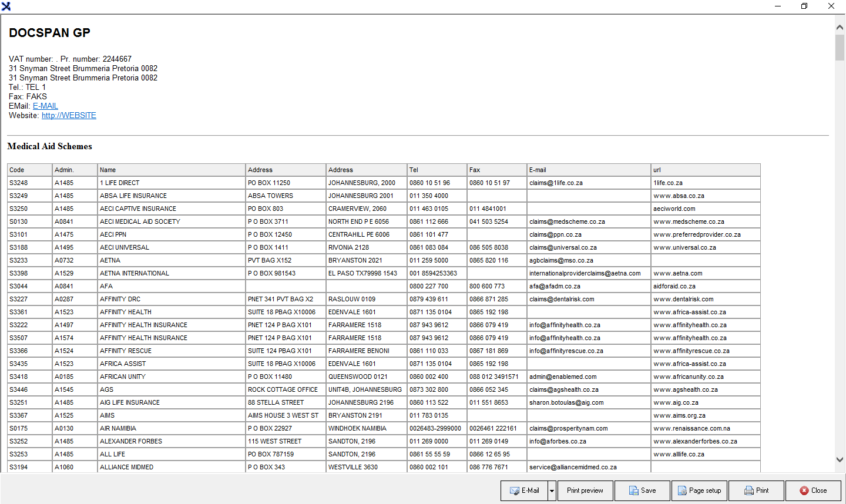Select the Code column header

coord(29,170)
